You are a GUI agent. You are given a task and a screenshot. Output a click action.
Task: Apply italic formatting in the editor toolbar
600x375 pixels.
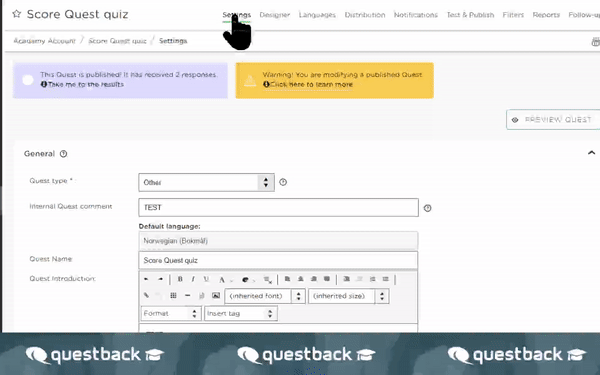point(193,279)
